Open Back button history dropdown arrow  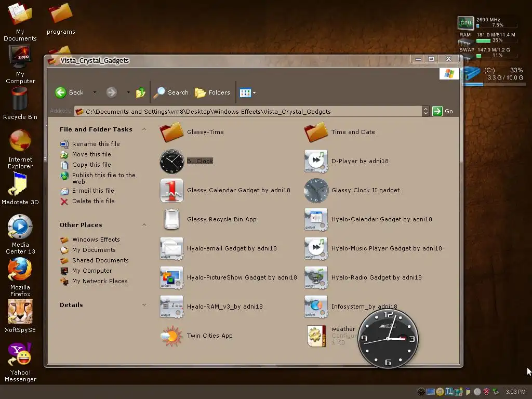[x=95, y=92]
